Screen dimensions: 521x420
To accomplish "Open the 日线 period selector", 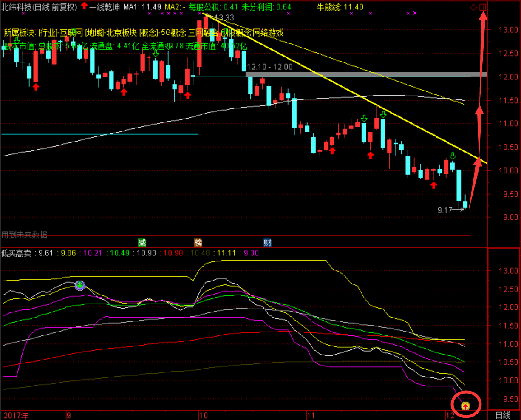I will (x=503, y=415).
